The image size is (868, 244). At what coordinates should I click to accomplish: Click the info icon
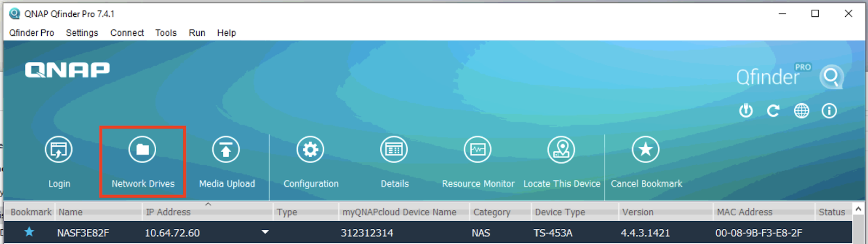pyautogui.click(x=829, y=111)
